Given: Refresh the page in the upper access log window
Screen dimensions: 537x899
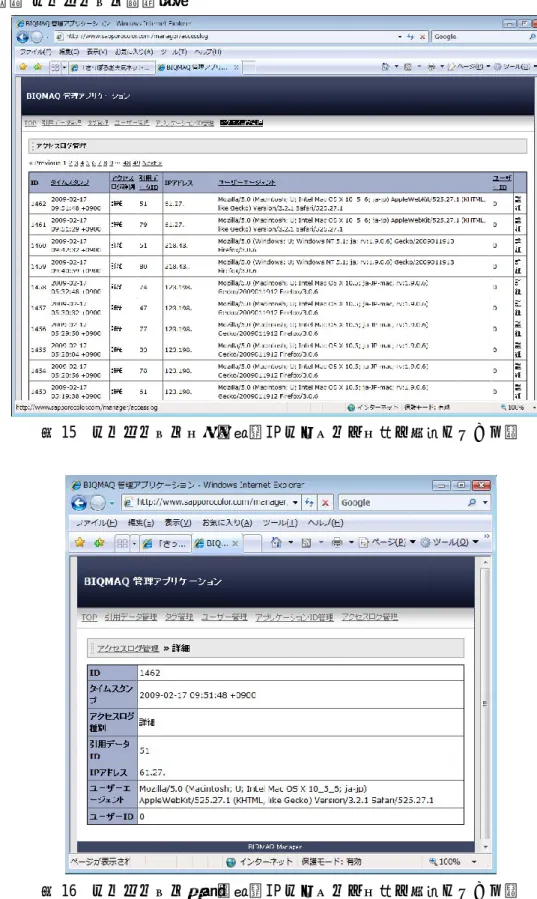Looking at the screenshot, I should point(410,36).
